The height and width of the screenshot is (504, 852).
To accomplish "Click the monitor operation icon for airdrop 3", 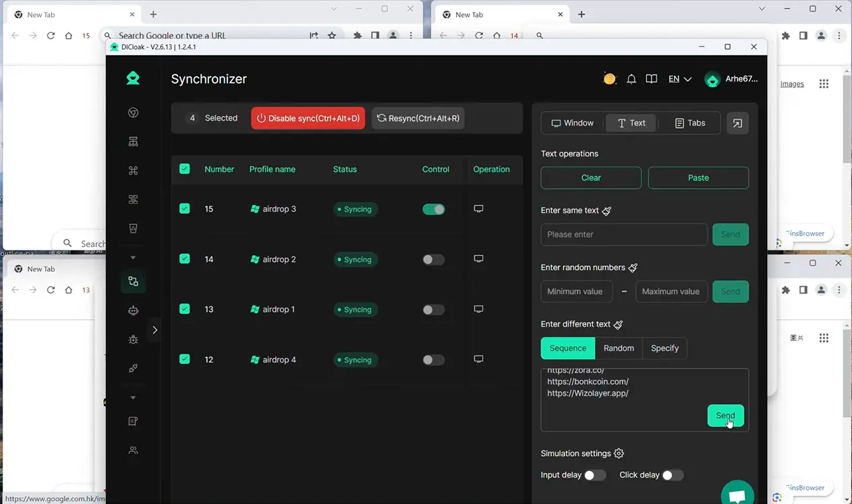I will pos(478,209).
